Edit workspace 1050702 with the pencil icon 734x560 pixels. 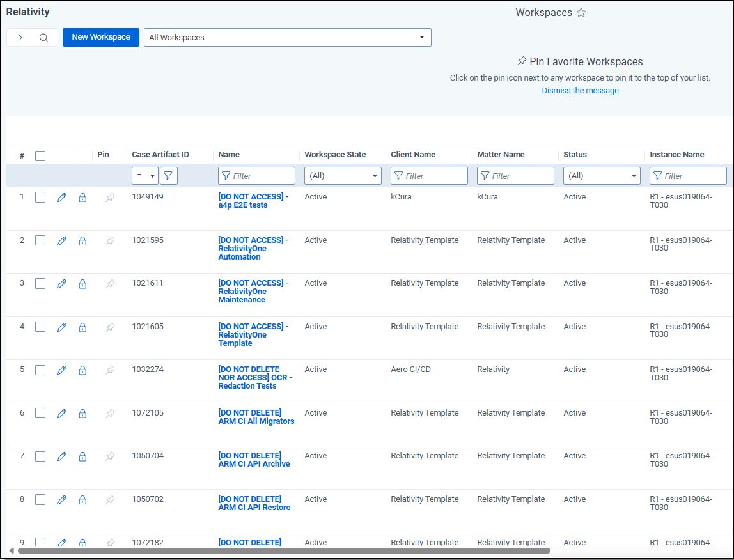61,500
